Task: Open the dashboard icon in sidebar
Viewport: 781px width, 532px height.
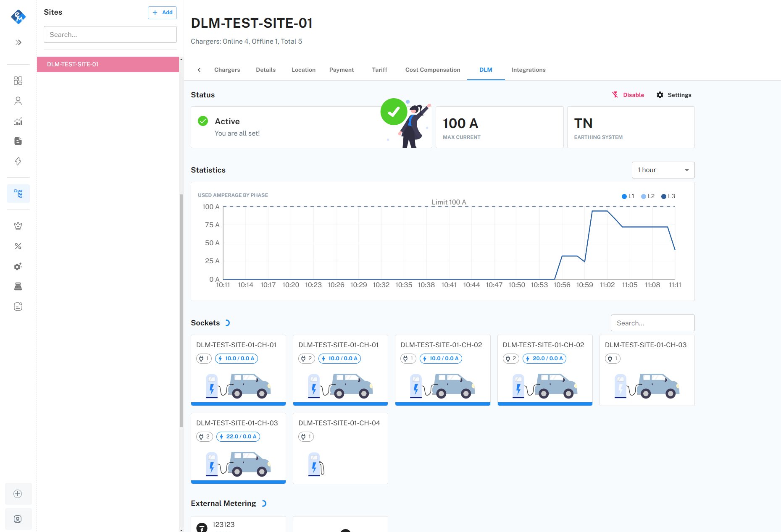Action: pos(18,81)
